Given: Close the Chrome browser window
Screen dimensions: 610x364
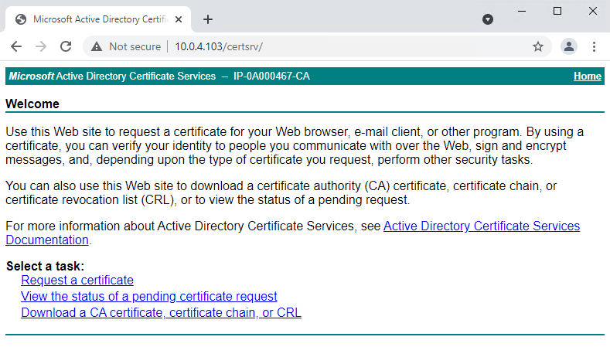Looking at the screenshot, I should [592, 11].
